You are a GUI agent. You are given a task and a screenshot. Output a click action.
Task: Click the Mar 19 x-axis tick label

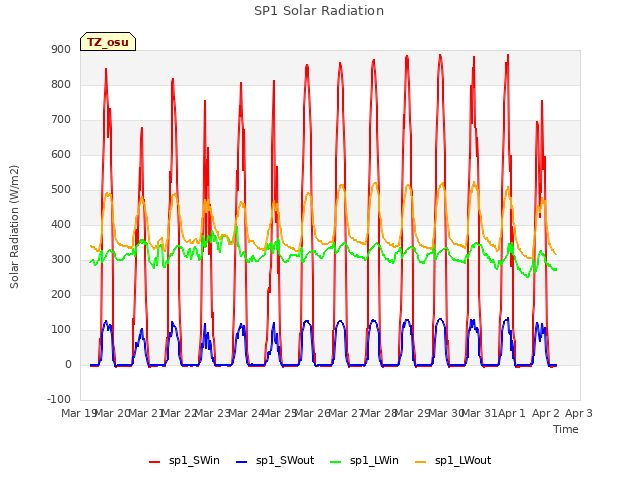coord(78,413)
